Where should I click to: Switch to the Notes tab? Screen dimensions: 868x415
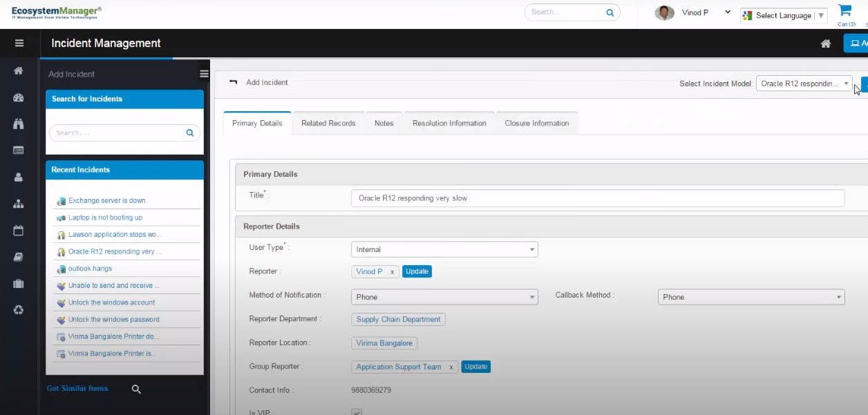pos(384,123)
